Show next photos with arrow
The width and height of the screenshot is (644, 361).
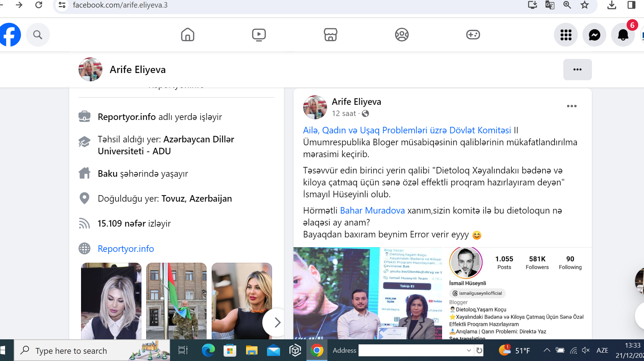[277, 322]
